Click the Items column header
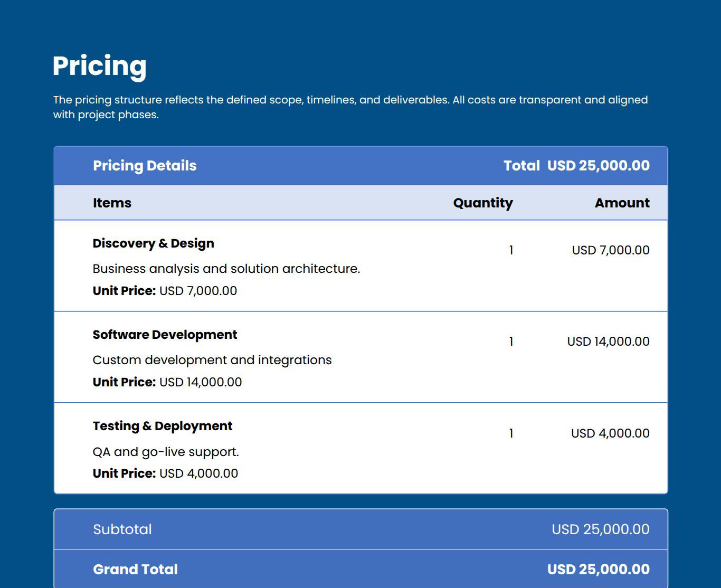Image resolution: width=721 pixels, height=588 pixels. click(111, 203)
